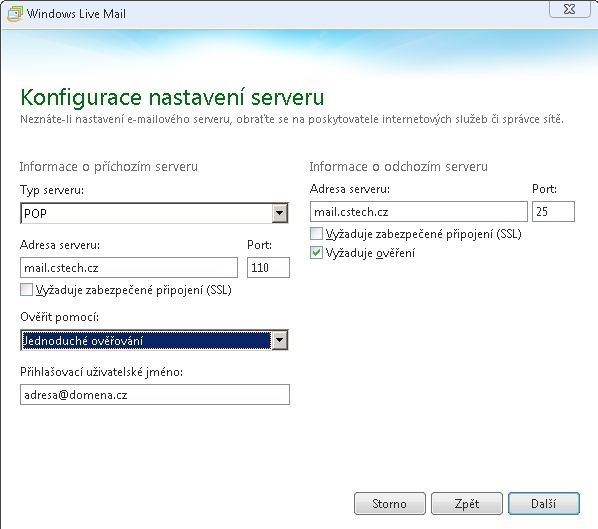Click the Další button
598x529 pixels.
click(544, 503)
